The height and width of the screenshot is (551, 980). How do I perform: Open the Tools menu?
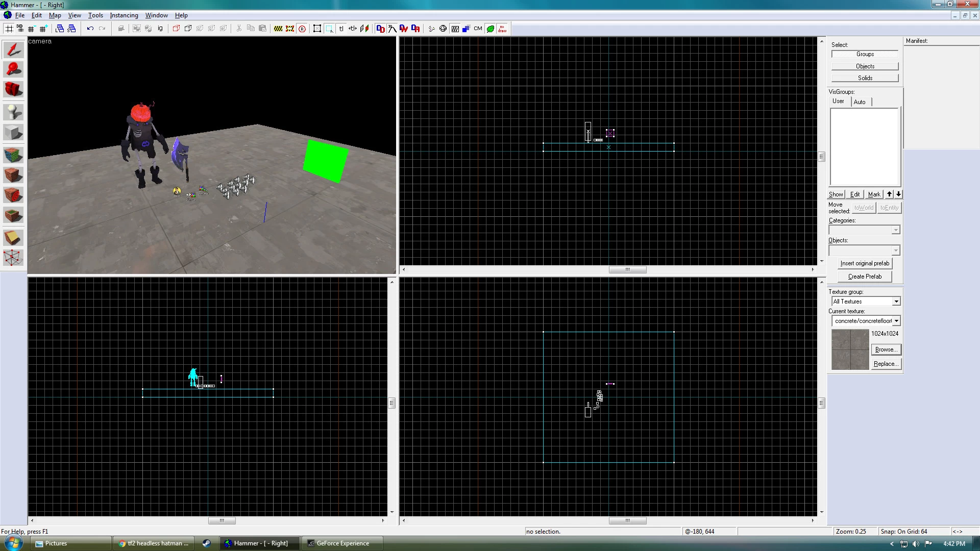(95, 15)
